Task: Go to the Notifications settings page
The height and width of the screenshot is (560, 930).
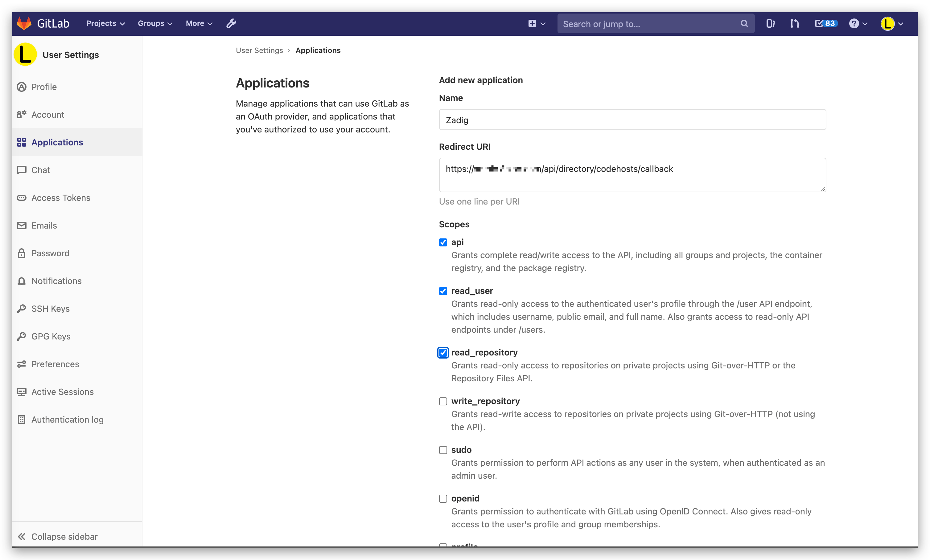Action: [56, 281]
